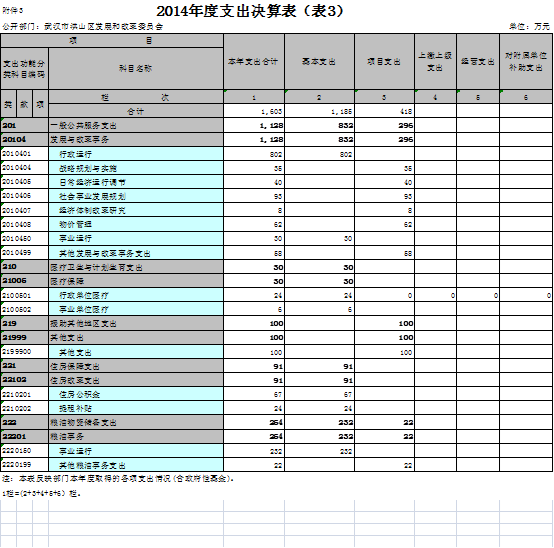Image resolution: width=554 pixels, height=548 pixels.
Task: Click the 单位：万元 label
Action: [529, 26]
